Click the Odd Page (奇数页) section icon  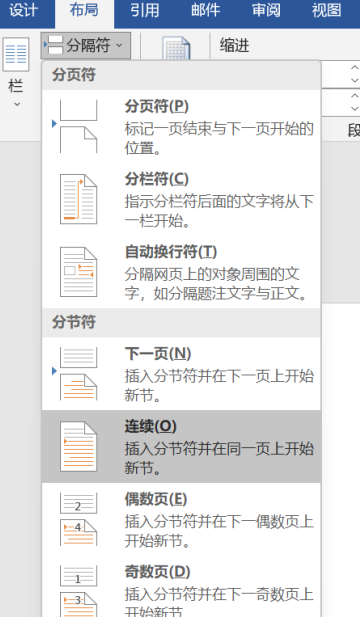(x=78, y=591)
